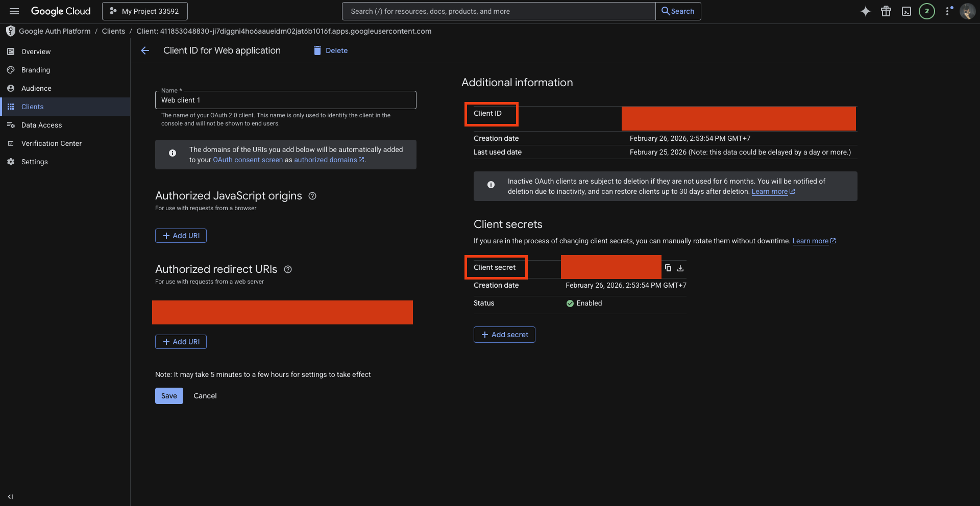Open the Gemini sparkle assistant icon
Image resolution: width=980 pixels, height=506 pixels.
(866, 11)
